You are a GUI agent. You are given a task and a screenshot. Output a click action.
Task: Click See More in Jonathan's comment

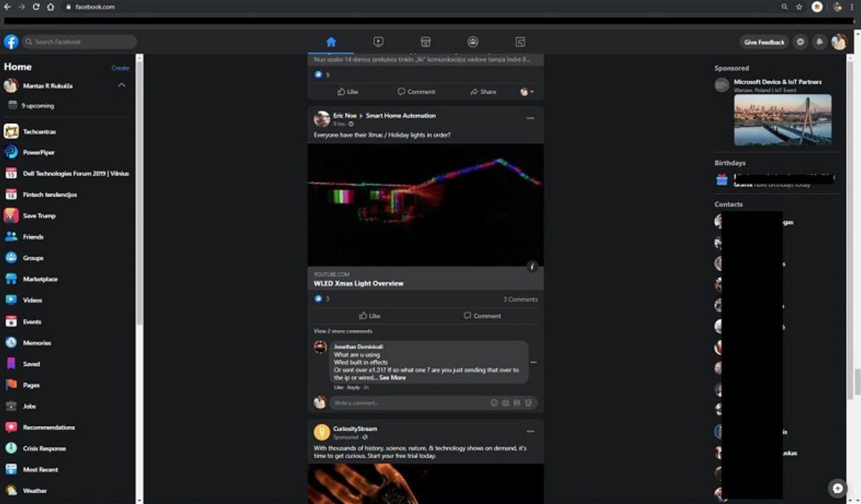click(x=392, y=378)
